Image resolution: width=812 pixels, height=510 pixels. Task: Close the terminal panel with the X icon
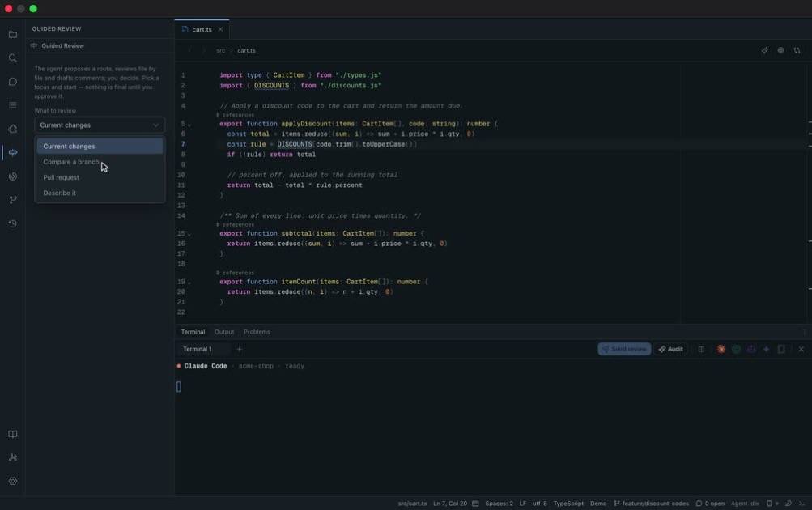801,349
